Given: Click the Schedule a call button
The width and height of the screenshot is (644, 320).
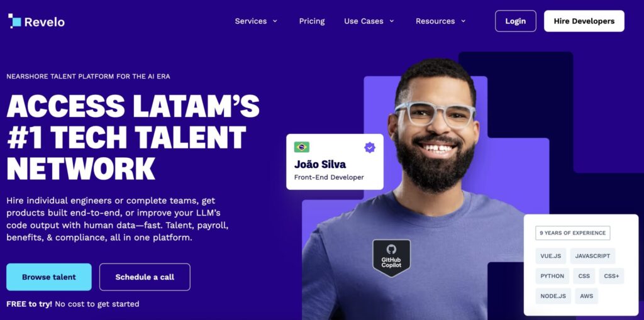Looking at the screenshot, I should pyautogui.click(x=145, y=277).
